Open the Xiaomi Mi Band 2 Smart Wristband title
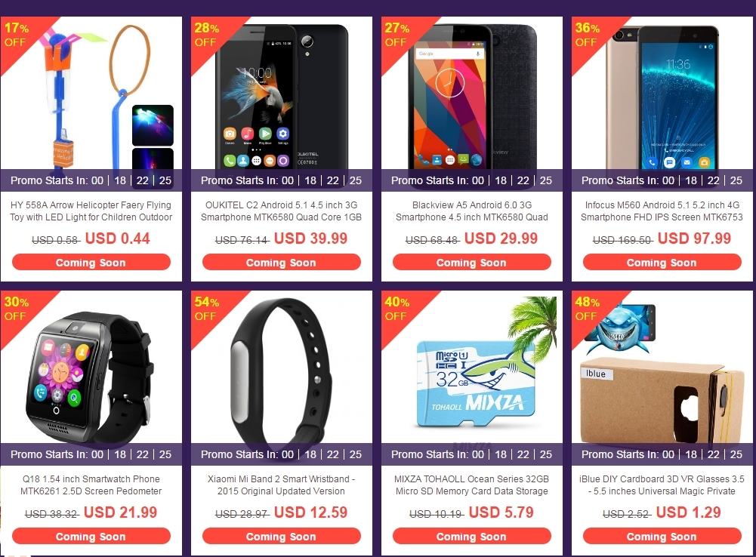 (x=282, y=485)
